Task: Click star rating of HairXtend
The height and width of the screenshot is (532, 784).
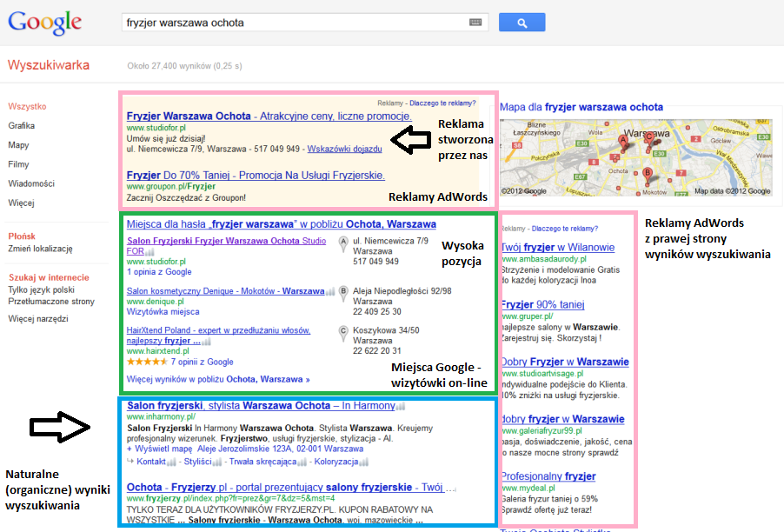Action: pos(147,362)
